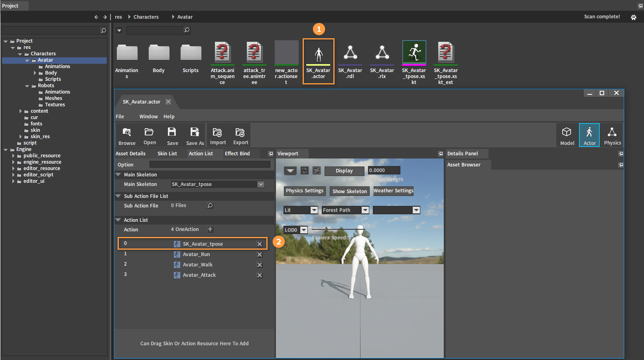
Task: Pin the Asset Browser panel
Action: (621, 165)
